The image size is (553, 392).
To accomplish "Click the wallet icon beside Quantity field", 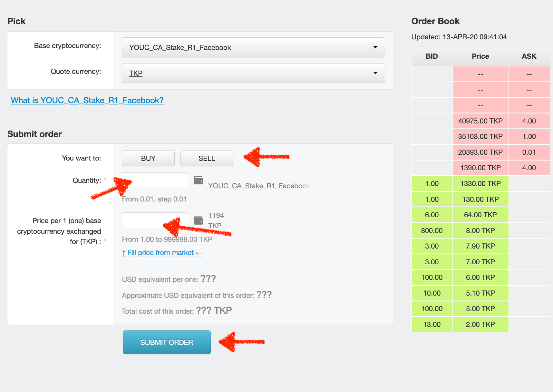I will [x=198, y=180].
